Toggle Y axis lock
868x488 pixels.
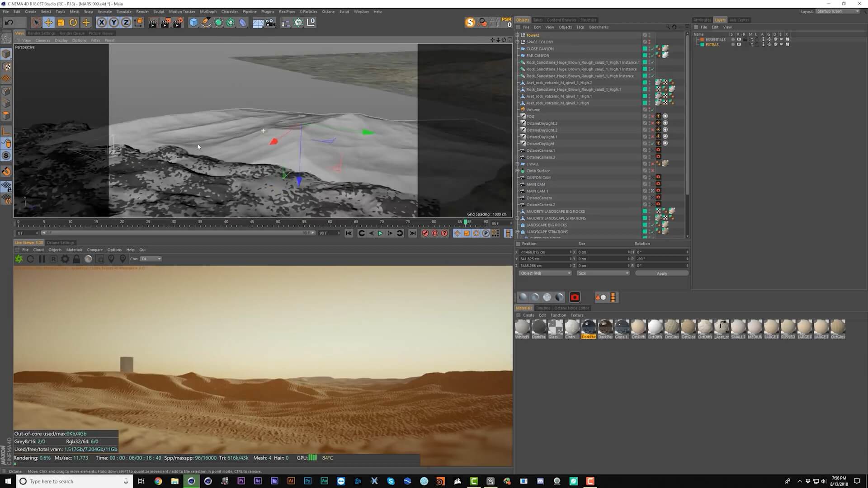[114, 23]
